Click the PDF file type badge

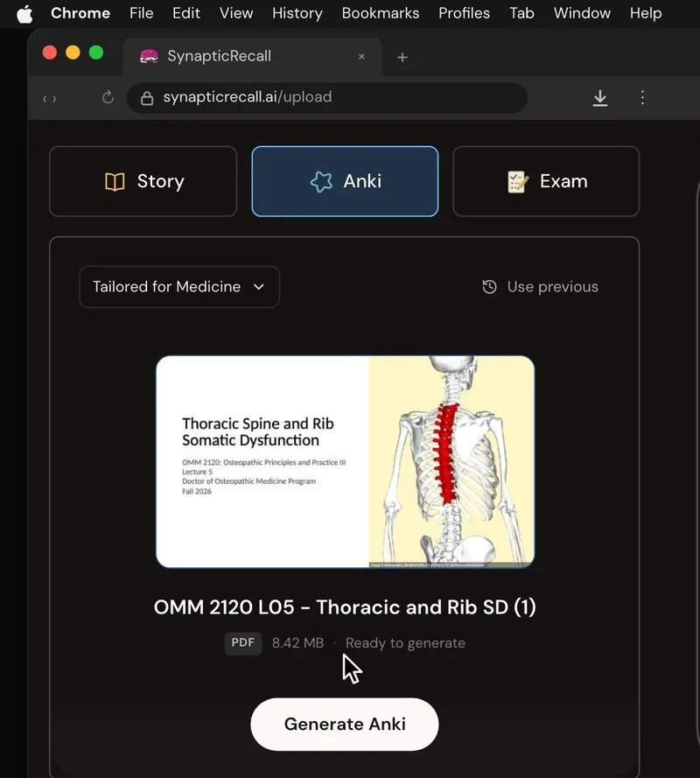pyautogui.click(x=242, y=643)
